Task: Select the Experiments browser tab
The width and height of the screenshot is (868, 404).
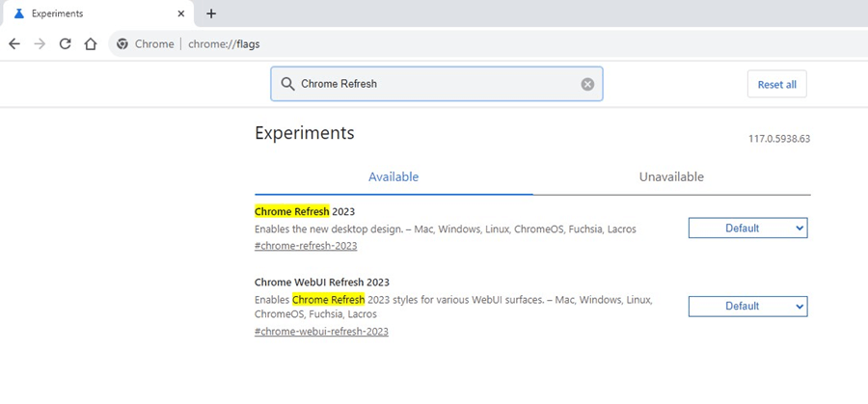Action: pos(97,13)
